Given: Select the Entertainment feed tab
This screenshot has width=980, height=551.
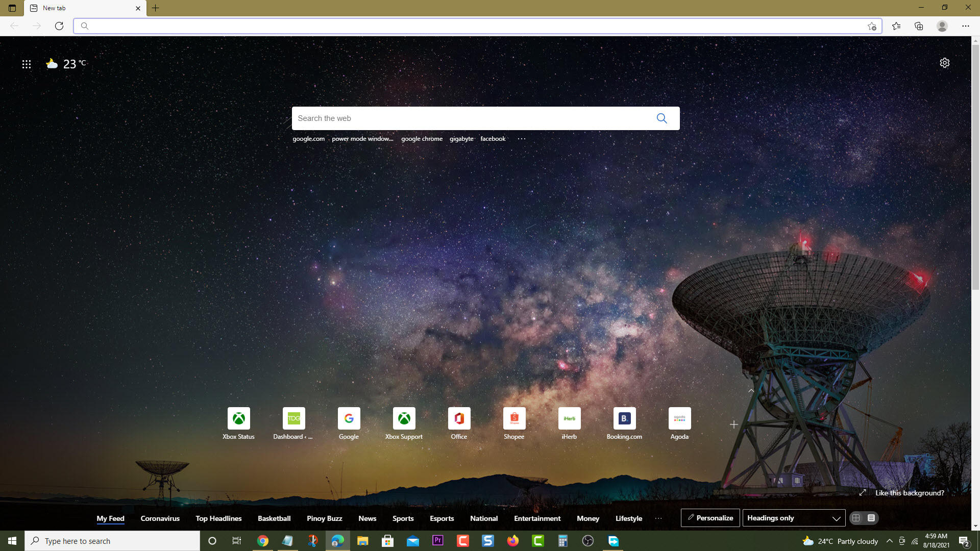Looking at the screenshot, I should (537, 518).
